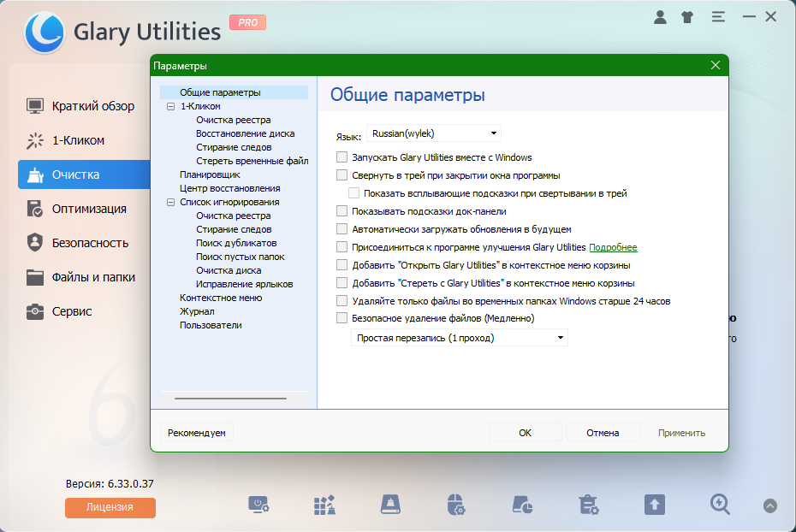This screenshot has width=796, height=532.
Task: Click the mouse-with-gear context menu icon
Action: [456, 505]
